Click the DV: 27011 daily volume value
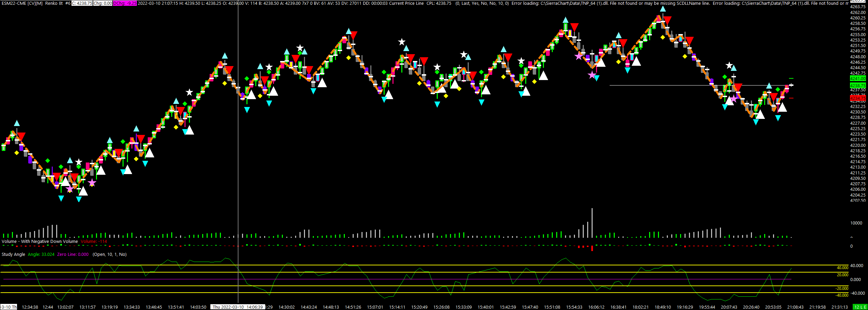Screen dimensions: 868x310 pos(351,3)
